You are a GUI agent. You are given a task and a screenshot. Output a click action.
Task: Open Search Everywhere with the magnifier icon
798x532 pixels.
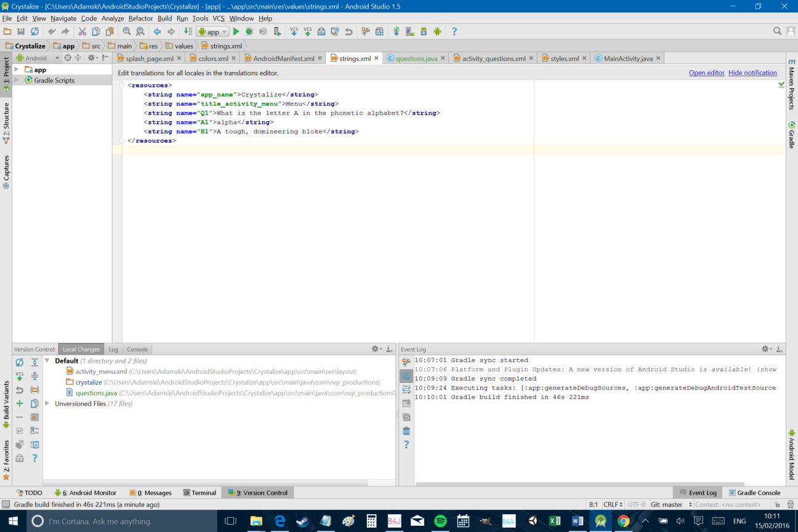(x=777, y=31)
